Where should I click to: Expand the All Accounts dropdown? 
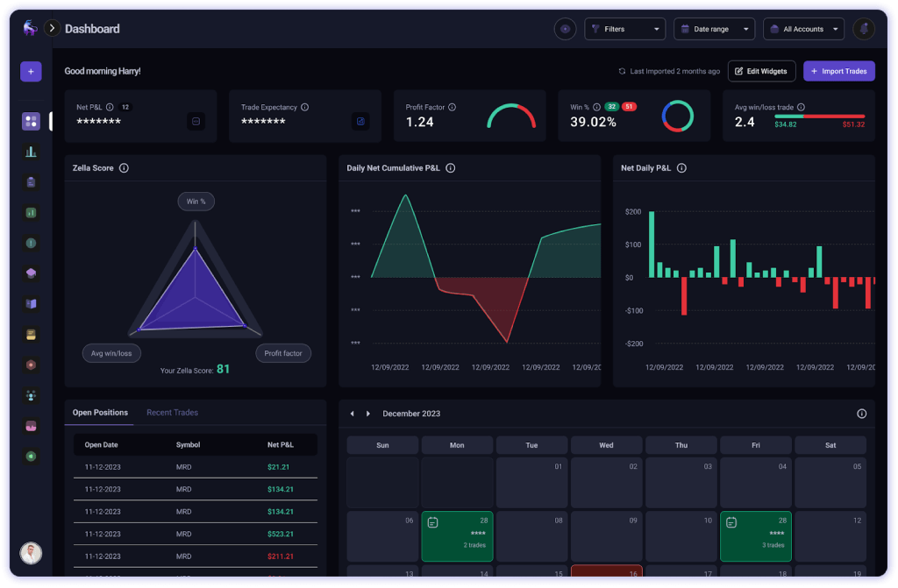tap(802, 29)
